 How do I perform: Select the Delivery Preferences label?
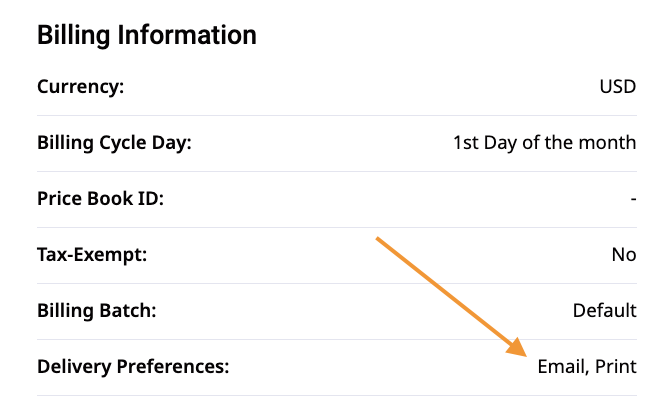[133, 367]
